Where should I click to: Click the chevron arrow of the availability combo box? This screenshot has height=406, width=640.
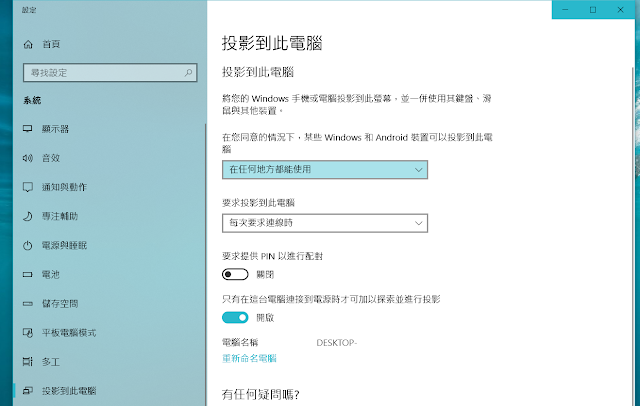tap(418, 170)
